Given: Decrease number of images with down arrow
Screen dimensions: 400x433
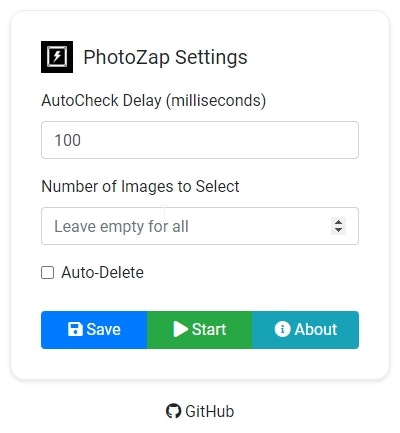Looking at the screenshot, I should [x=338, y=230].
